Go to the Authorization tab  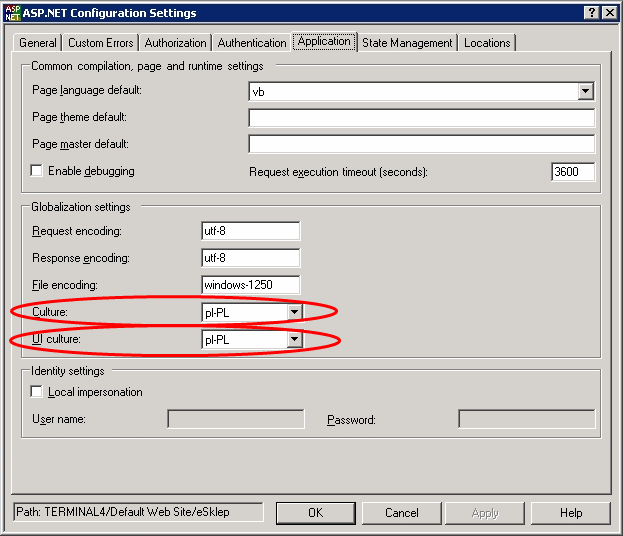click(x=176, y=43)
